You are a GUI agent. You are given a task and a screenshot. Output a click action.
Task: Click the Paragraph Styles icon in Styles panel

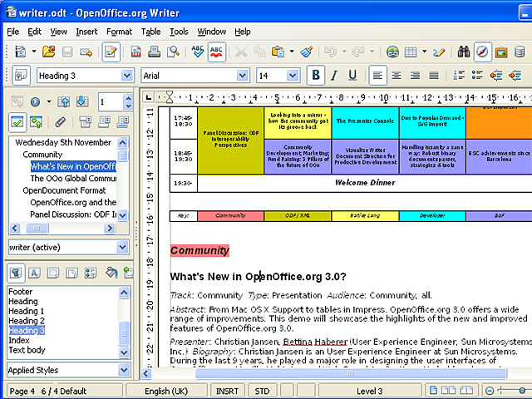(16, 273)
